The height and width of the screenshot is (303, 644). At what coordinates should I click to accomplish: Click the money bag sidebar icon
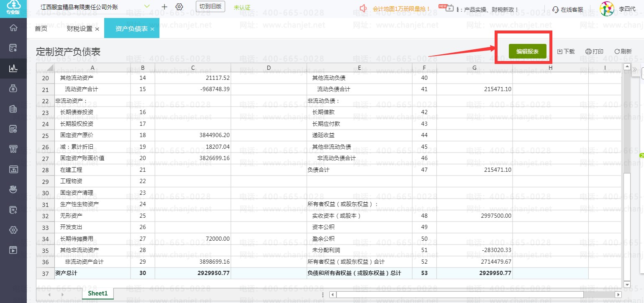click(x=13, y=88)
